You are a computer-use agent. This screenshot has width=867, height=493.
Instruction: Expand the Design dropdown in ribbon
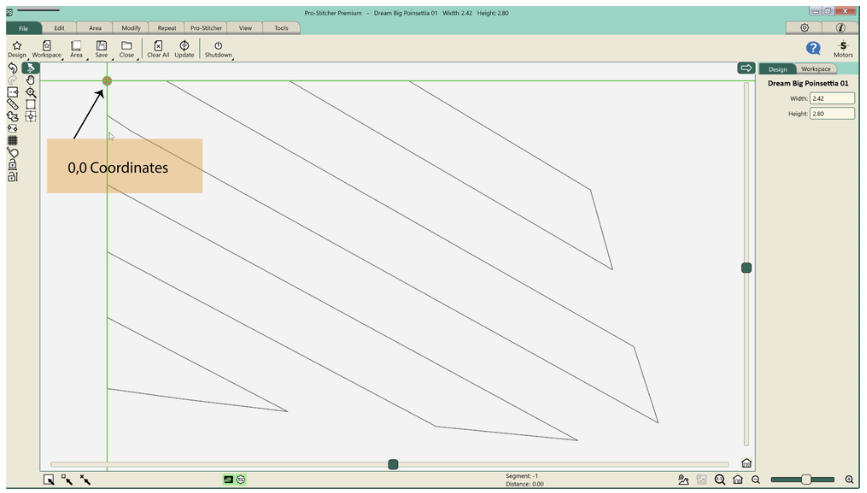click(18, 50)
